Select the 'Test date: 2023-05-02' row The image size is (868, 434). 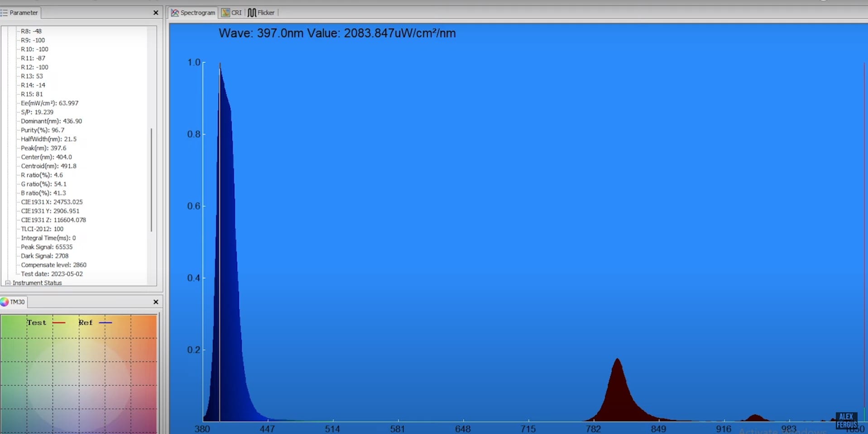click(52, 274)
